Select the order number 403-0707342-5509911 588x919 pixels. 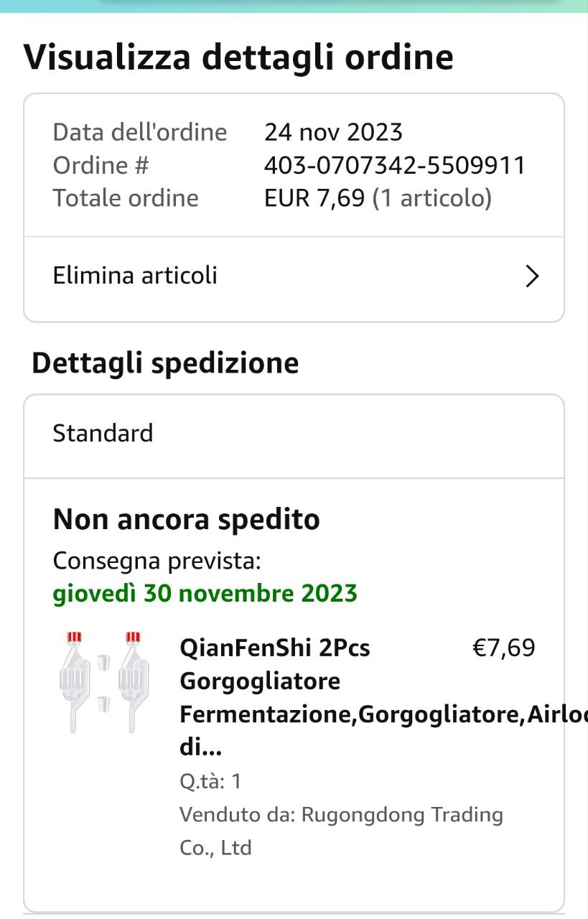pyautogui.click(x=395, y=166)
